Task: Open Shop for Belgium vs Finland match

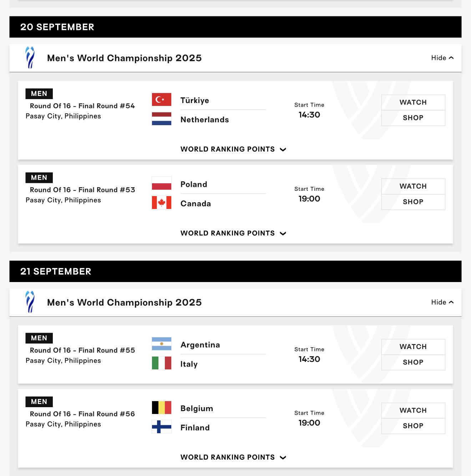Action: [x=413, y=426]
